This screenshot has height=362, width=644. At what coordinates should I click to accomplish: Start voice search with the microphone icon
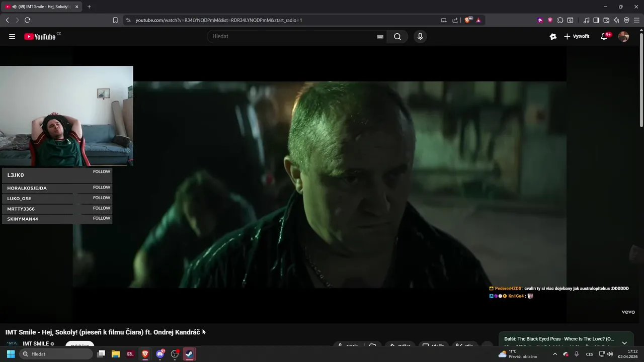click(x=420, y=37)
